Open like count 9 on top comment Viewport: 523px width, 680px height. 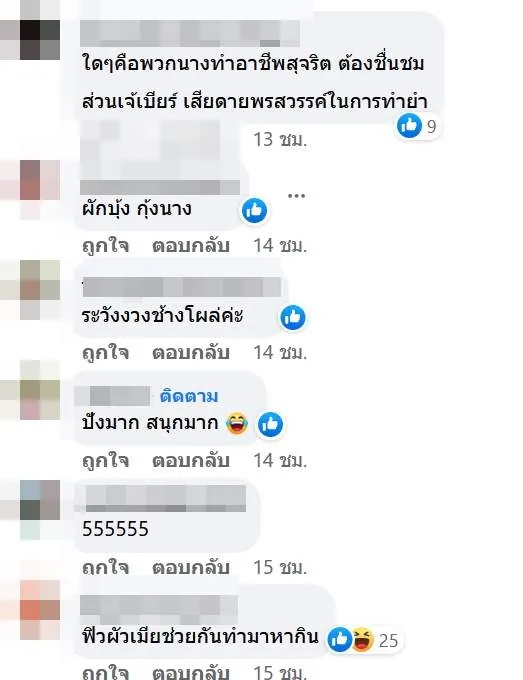(431, 126)
